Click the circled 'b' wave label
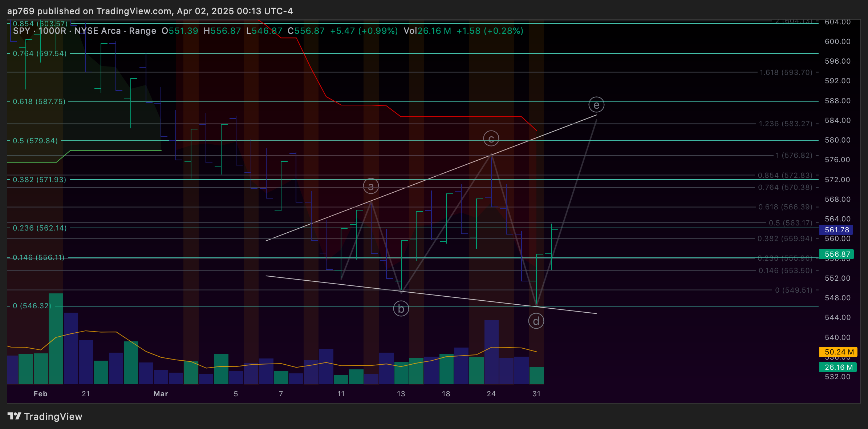 point(401,309)
